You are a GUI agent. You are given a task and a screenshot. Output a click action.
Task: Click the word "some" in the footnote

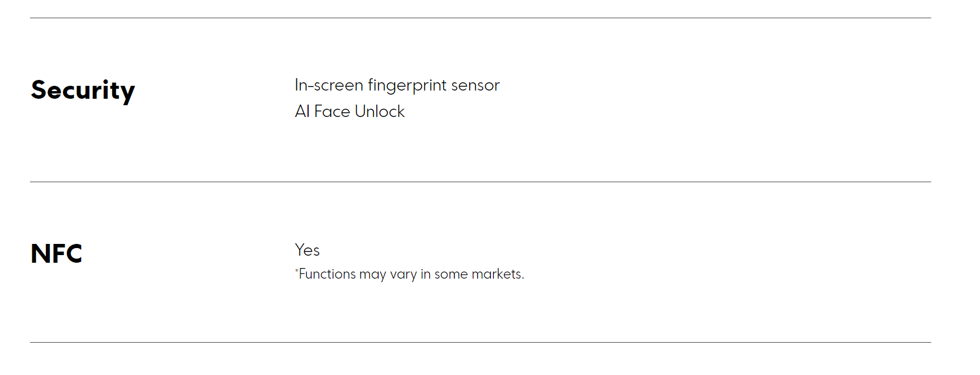451,274
